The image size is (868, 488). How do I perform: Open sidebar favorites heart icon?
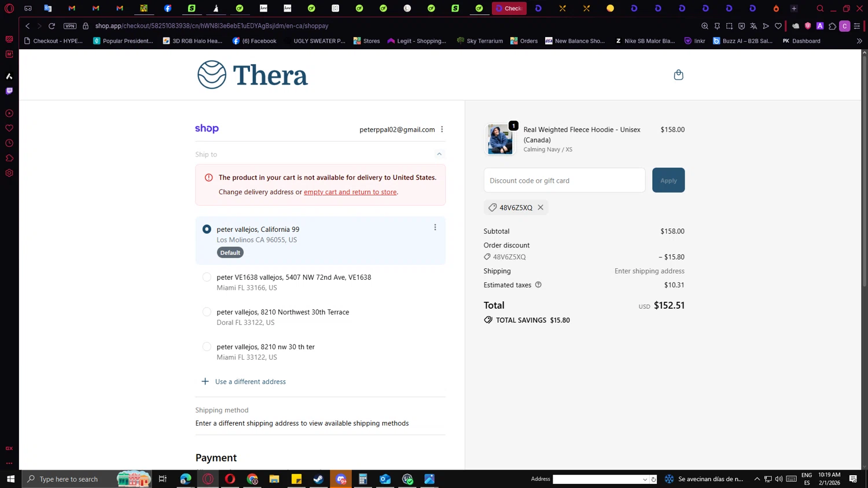point(9,128)
